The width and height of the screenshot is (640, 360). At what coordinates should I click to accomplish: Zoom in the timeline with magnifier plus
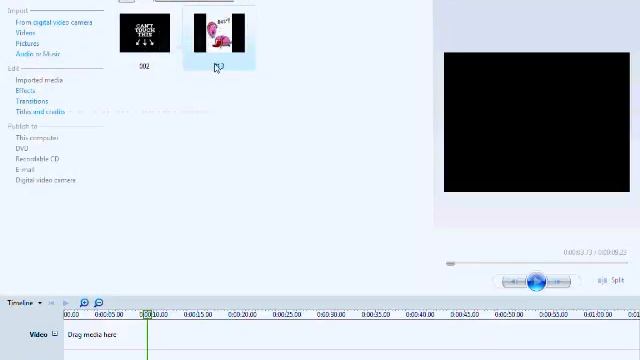tap(84, 302)
